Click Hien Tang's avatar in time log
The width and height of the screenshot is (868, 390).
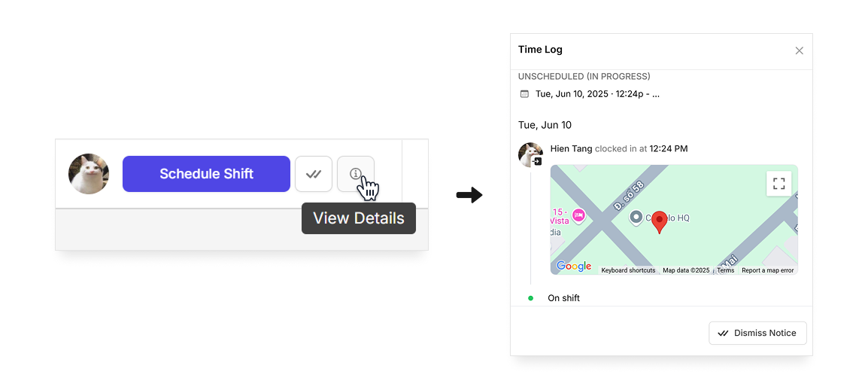click(530, 154)
